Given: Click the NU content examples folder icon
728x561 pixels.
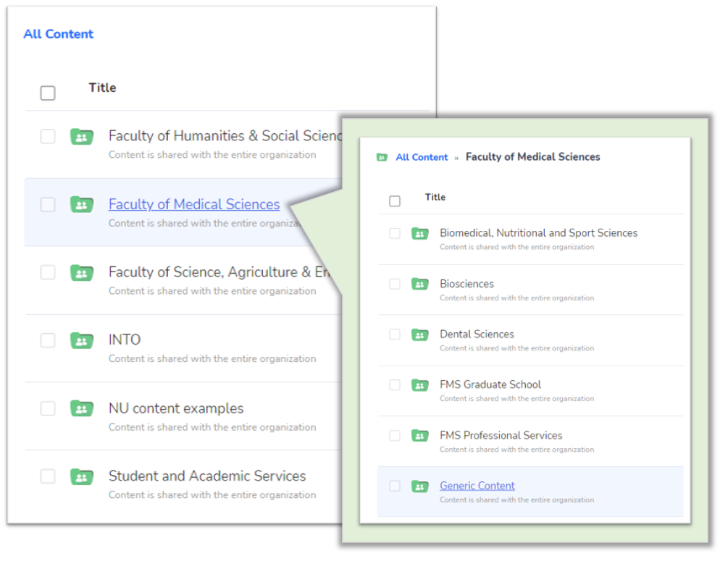Looking at the screenshot, I should pyautogui.click(x=82, y=409).
